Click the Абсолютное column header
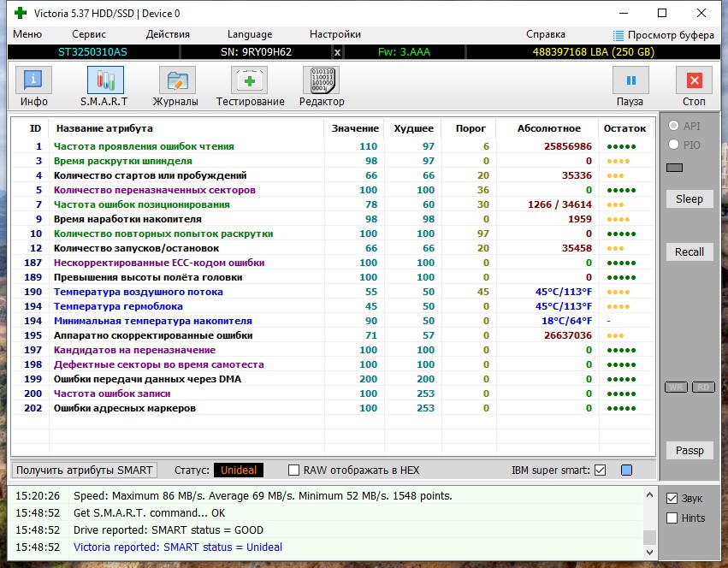This screenshot has width=728, height=568. pyautogui.click(x=548, y=128)
